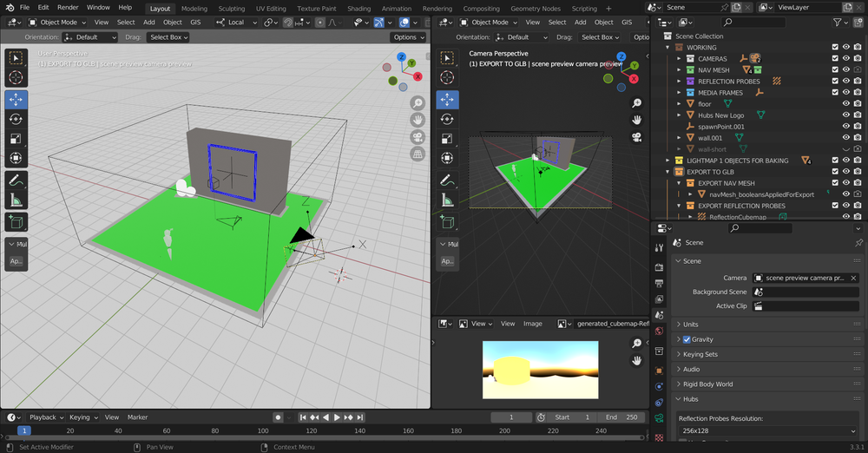The height and width of the screenshot is (453, 868).
Task: Click the pan hand icon in User Perspective viewport
Action: [x=418, y=120]
